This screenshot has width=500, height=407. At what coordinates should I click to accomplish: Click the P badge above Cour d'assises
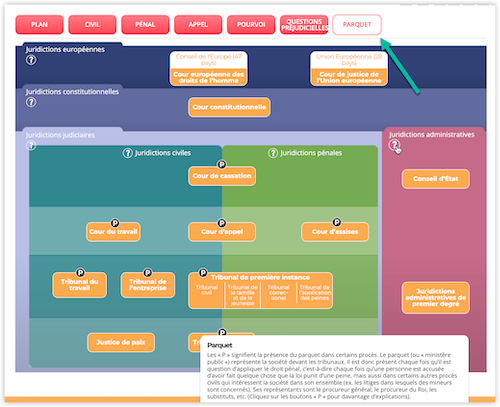pyautogui.click(x=337, y=222)
